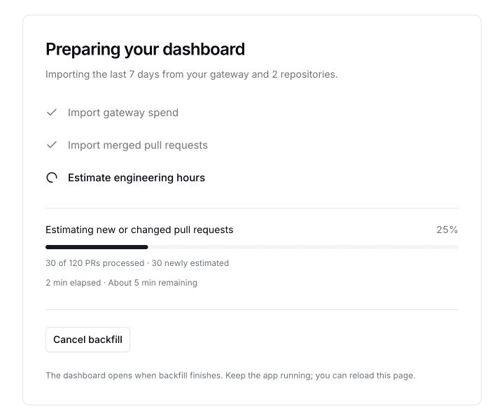
Task: Click the checkmark beside Import gateway spend
Action: (52, 113)
